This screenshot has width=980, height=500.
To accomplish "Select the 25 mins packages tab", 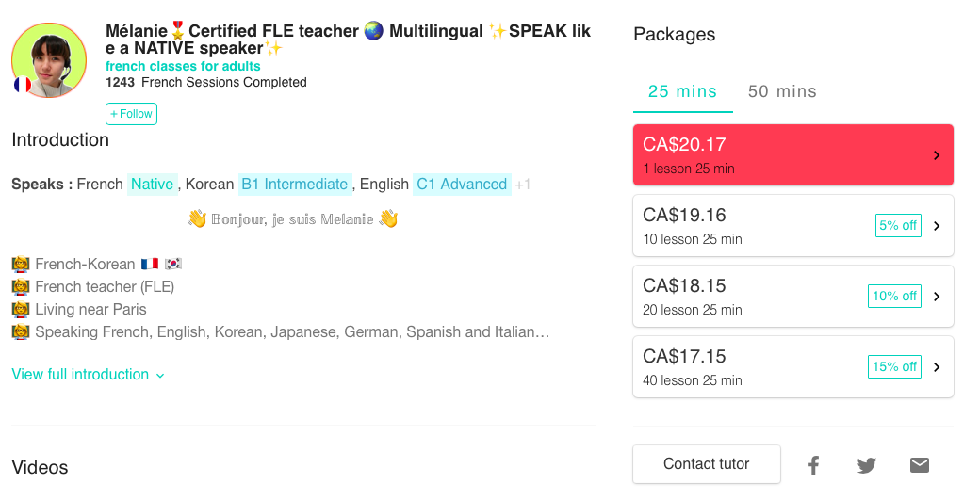I will [x=682, y=91].
